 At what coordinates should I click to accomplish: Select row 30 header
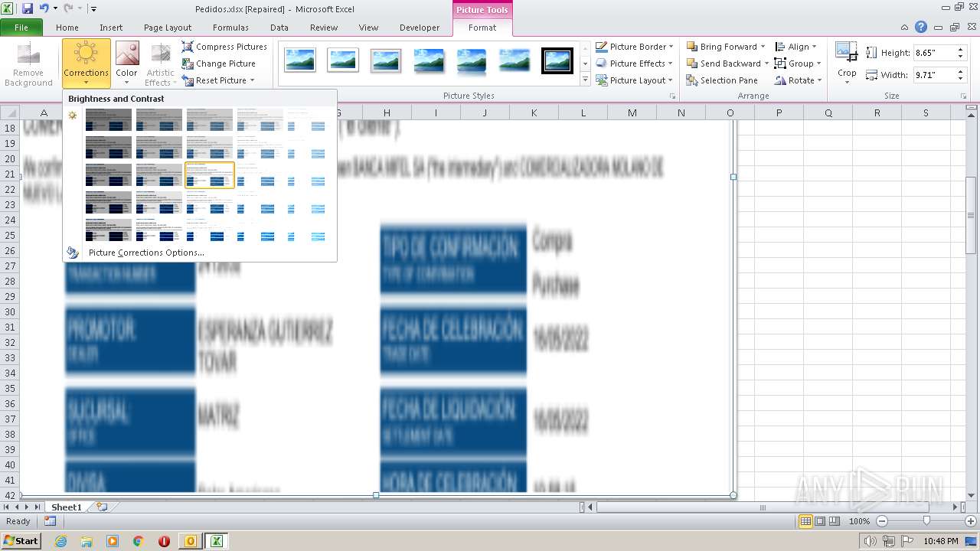(10, 311)
